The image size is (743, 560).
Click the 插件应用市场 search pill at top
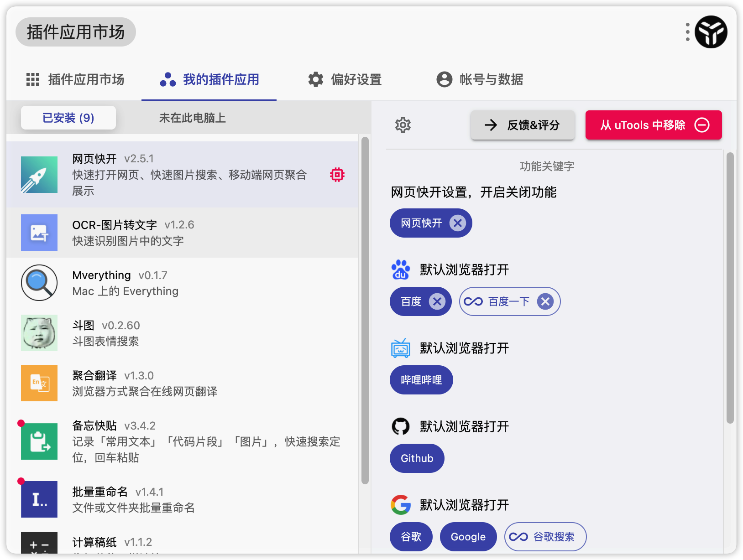[x=76, y=32]
